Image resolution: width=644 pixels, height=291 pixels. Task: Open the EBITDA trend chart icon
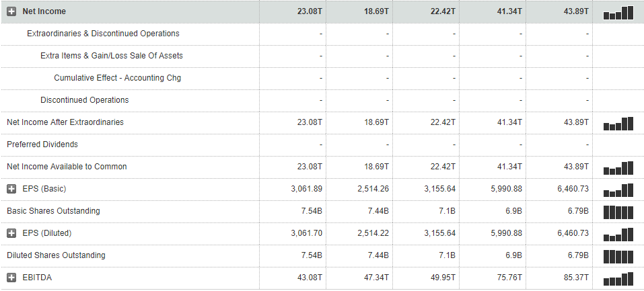(x=618, y=278)
